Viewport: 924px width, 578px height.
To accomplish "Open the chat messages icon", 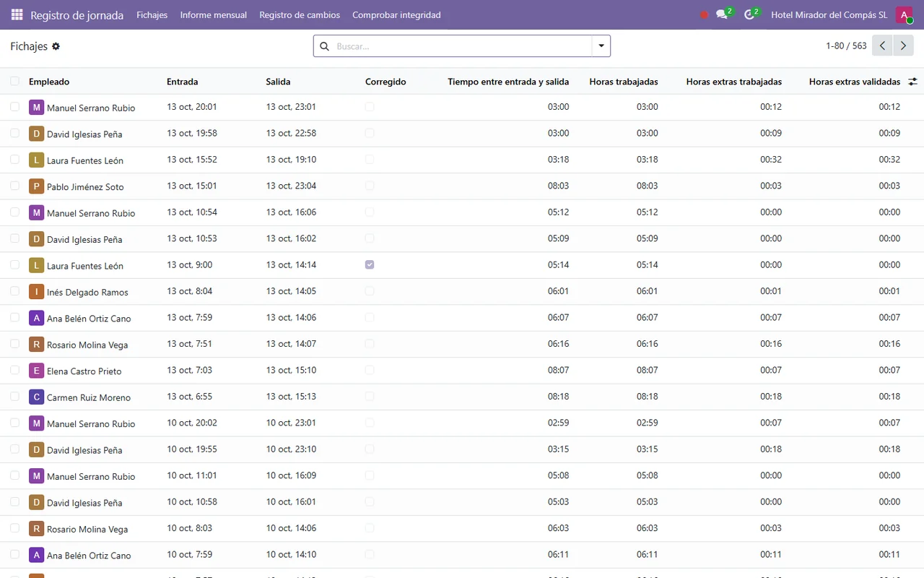I will coord(721,14).
